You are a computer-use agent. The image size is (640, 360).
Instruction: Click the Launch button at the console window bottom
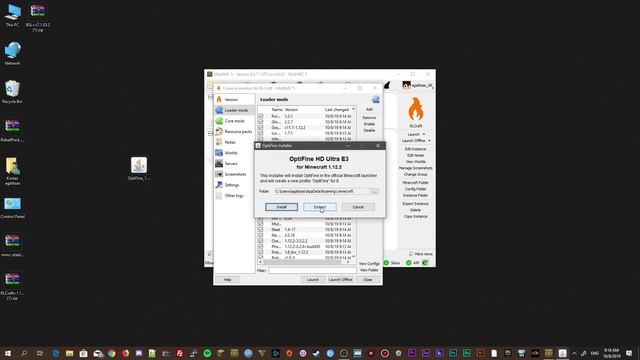[x=313, y=280]
